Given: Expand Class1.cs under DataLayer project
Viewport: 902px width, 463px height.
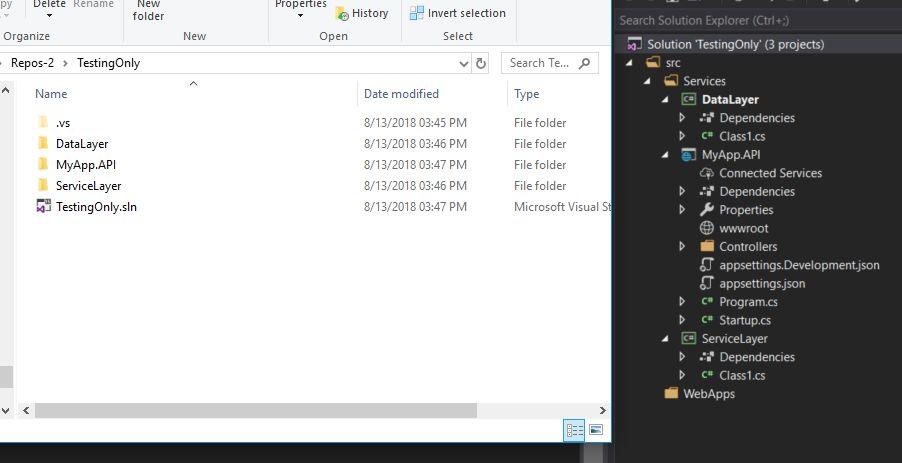Looking at the screenshot, I should point(682,136).
